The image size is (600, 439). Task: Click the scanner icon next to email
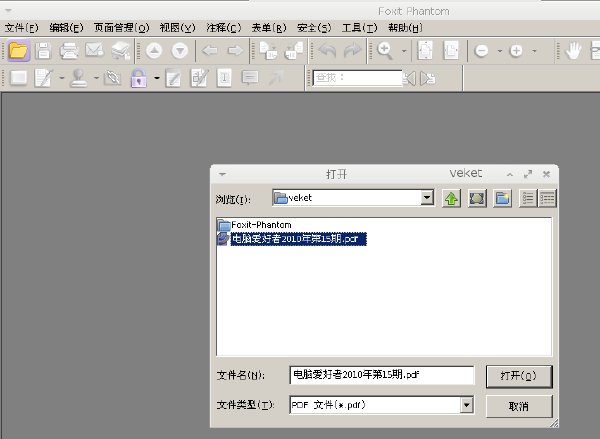[x=121, y=51]
